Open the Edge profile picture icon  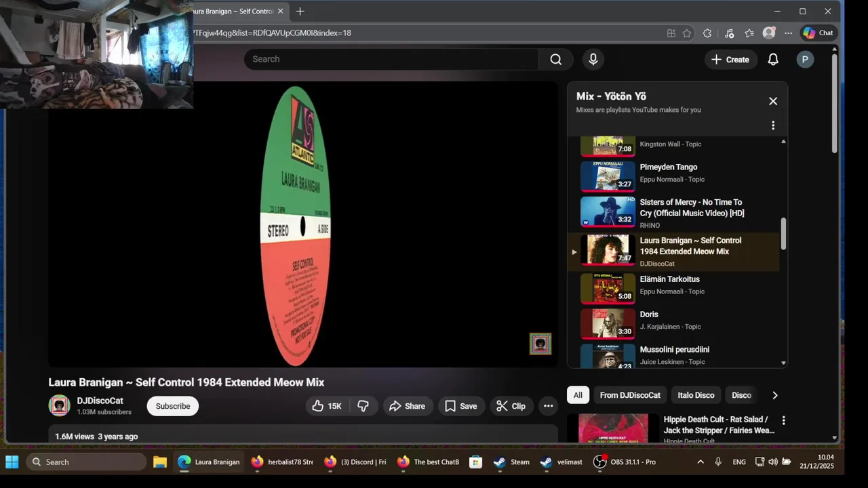tap(769, 33)
